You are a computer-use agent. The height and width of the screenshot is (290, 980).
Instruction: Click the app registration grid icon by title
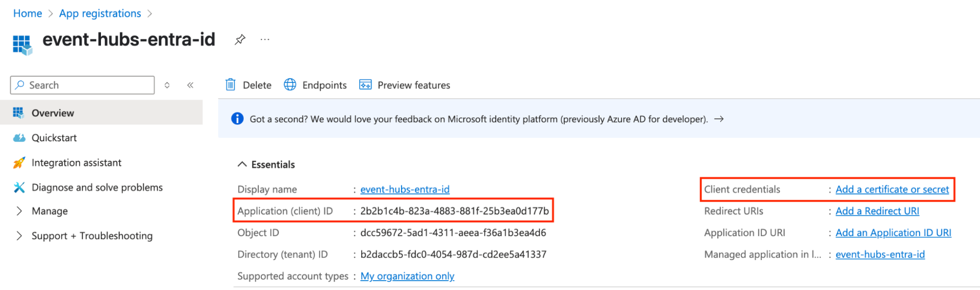coord(22,45)
